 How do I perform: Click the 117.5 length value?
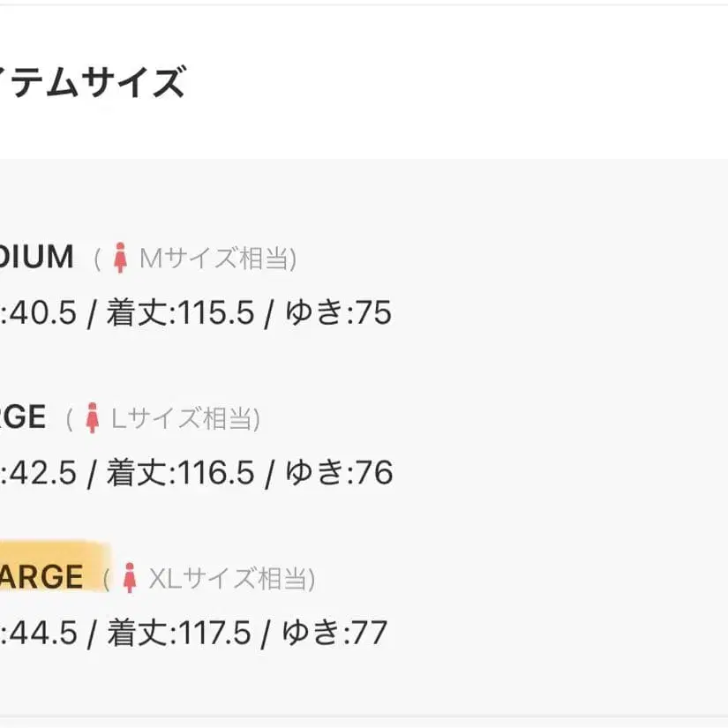(x=215, y=633)
